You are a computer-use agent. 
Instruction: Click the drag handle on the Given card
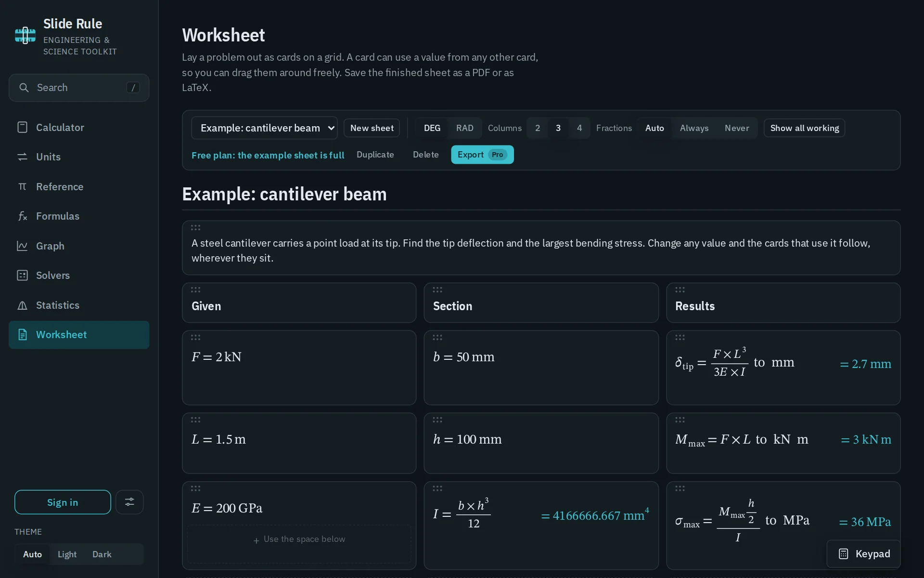coord(195,289)
